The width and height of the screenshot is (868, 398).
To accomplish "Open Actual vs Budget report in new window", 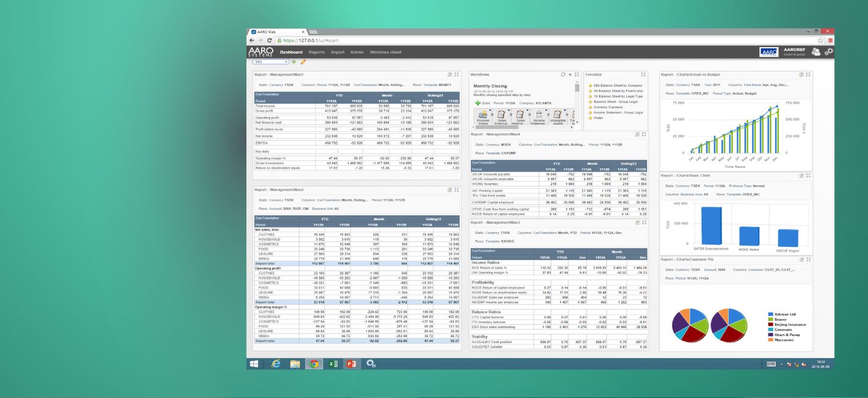I will coord(802,75).
